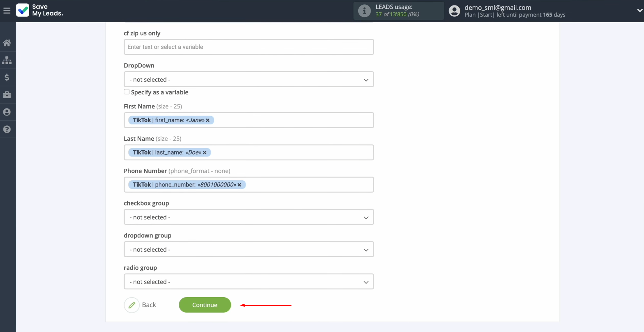Open the connections sitemap sidebar icon
Screen dimensions: 644x332
[x=7, y=60]
